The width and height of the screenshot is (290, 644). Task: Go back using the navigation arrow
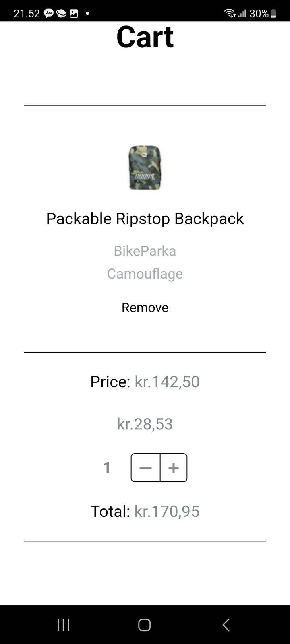click(x=226, y=625)
